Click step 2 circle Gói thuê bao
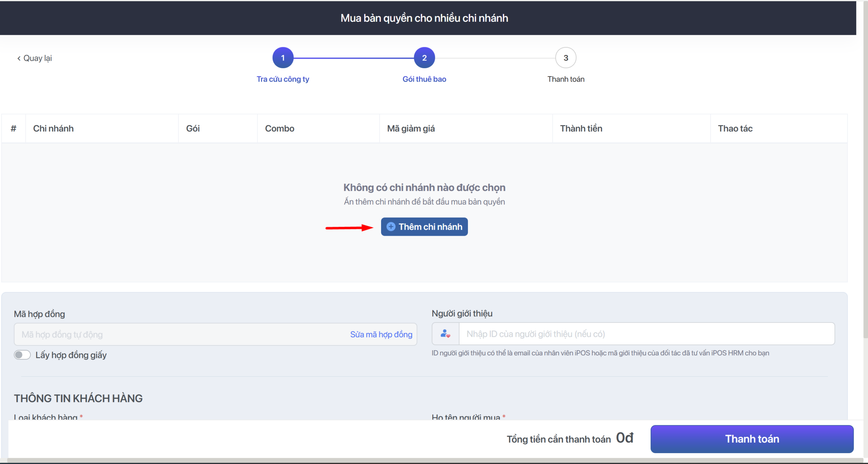The width and height of the screenshot is (868, 464). tap(424, 58)
